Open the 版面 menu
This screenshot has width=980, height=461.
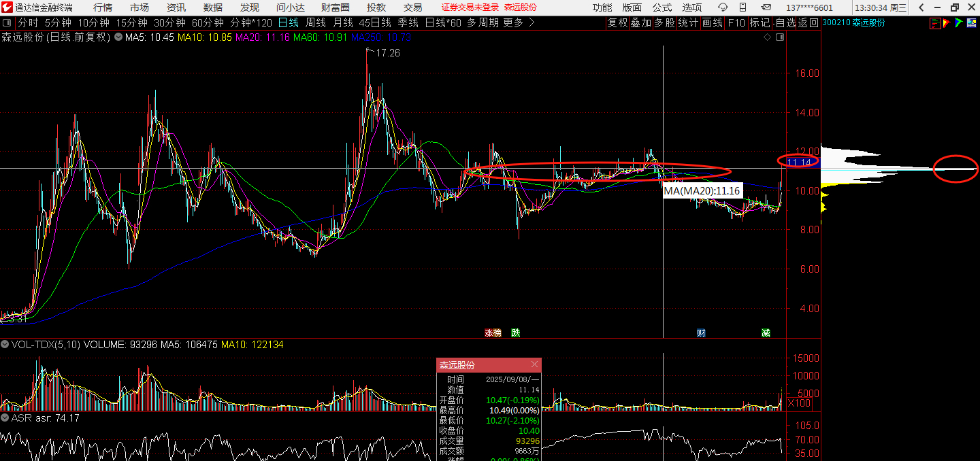pyautogui.click(x=632, y=7)
